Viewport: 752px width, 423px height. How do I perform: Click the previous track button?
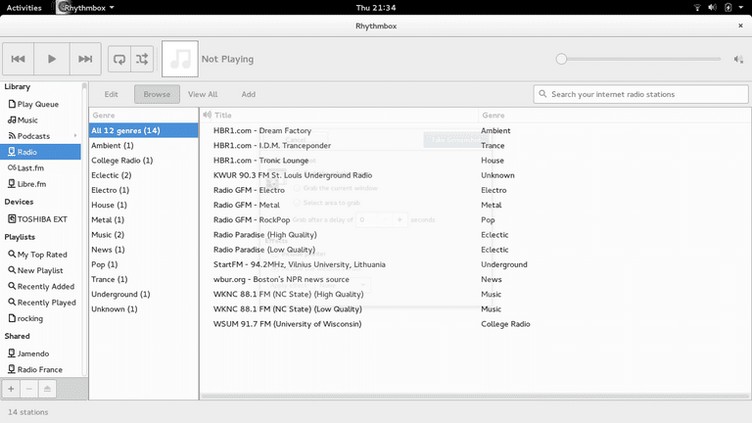click(x=18, y=59)
